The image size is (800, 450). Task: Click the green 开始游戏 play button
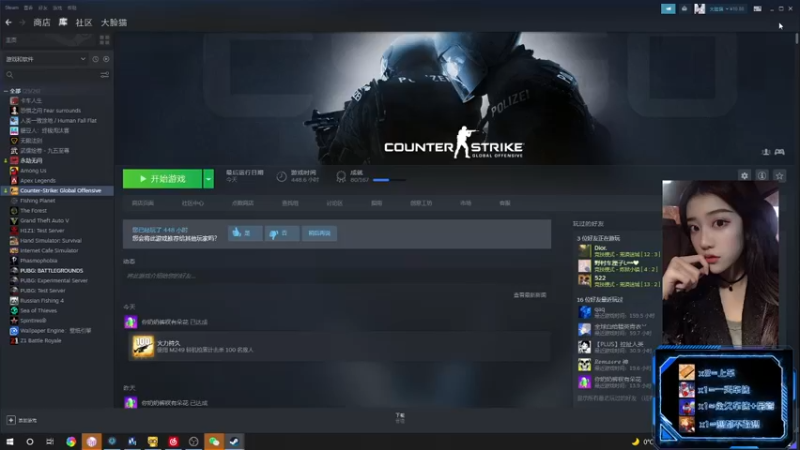[x=162, y=179]
